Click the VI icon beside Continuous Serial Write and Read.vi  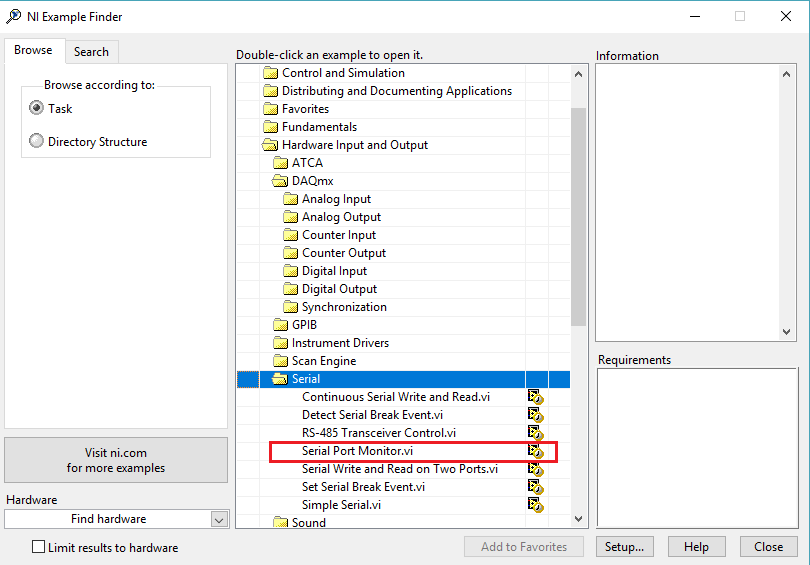[535, 397]
